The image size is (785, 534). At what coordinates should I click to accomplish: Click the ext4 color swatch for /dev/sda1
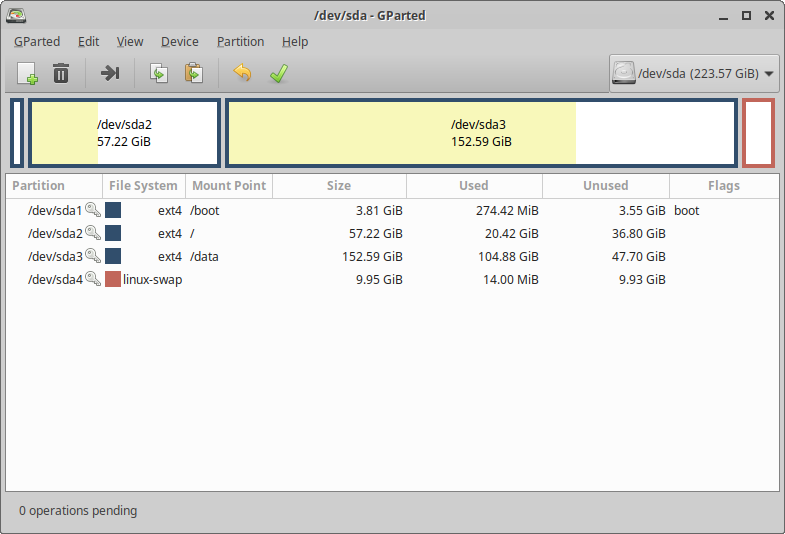point(113,210)
